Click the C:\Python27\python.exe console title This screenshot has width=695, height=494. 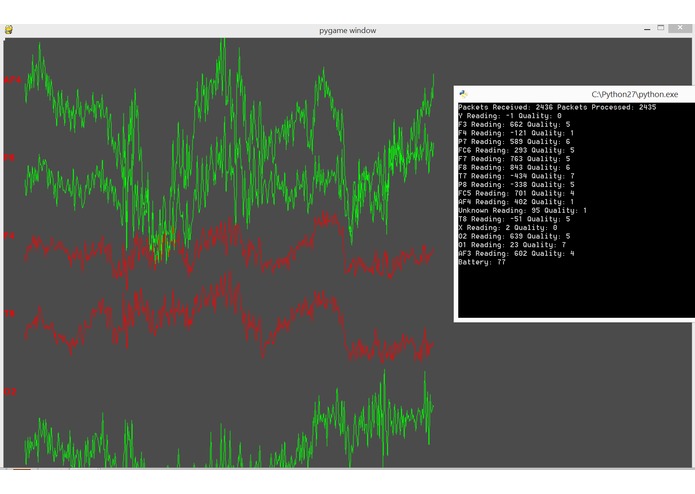(x=634, y=94)
